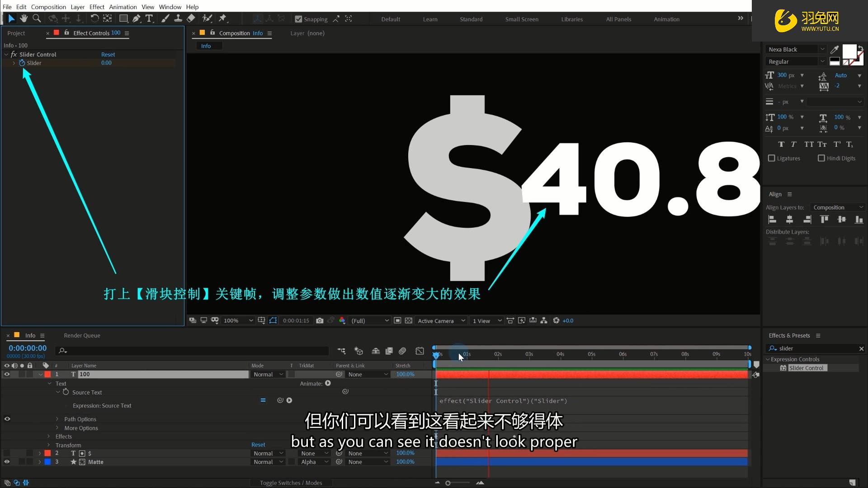The image size is (868, 488).
Task: Expand the Path Options property
Action: (57, 419)
